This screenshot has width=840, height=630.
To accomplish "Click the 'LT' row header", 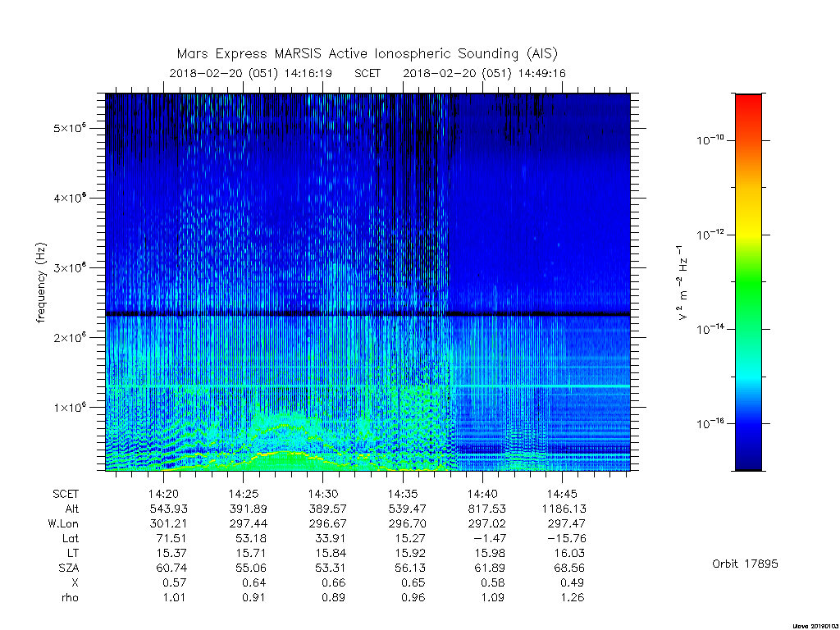I will tap(73, 553).
